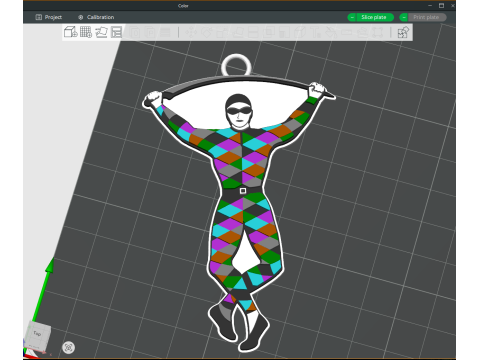Screen dimensions: 480x360
Task: Select the Text shape tool
Action: [315, 32]
